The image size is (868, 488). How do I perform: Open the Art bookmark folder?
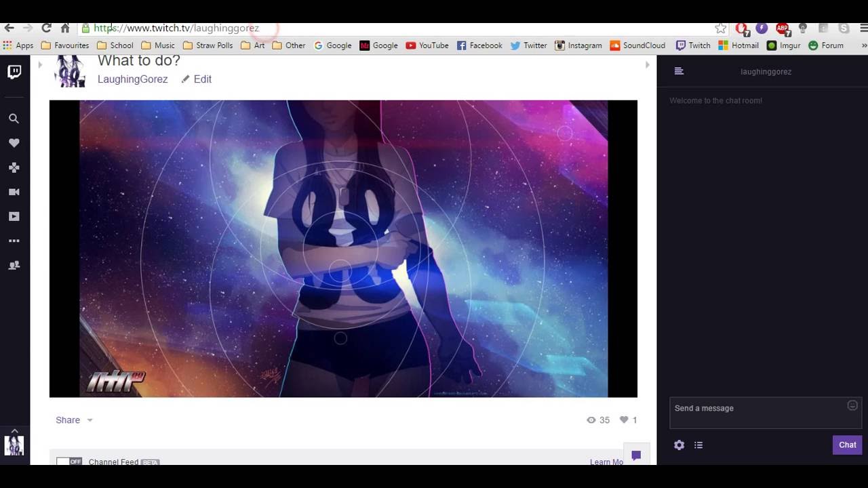(252, 45)
